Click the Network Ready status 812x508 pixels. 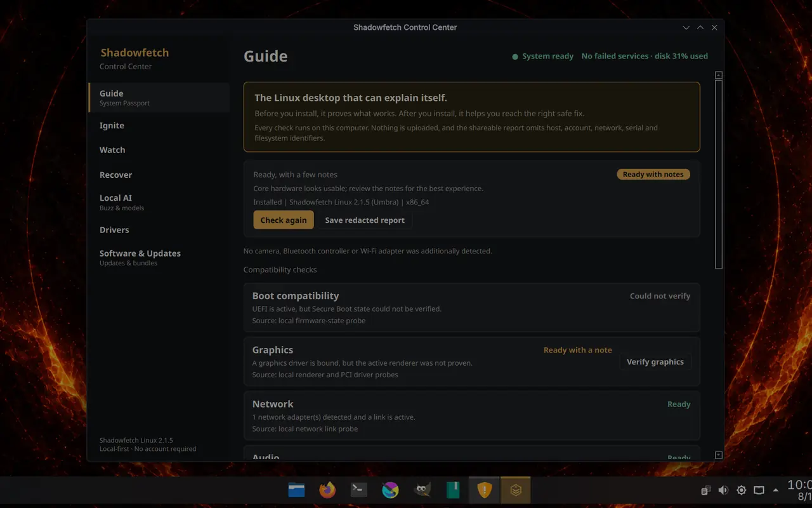tap(679, 404)
